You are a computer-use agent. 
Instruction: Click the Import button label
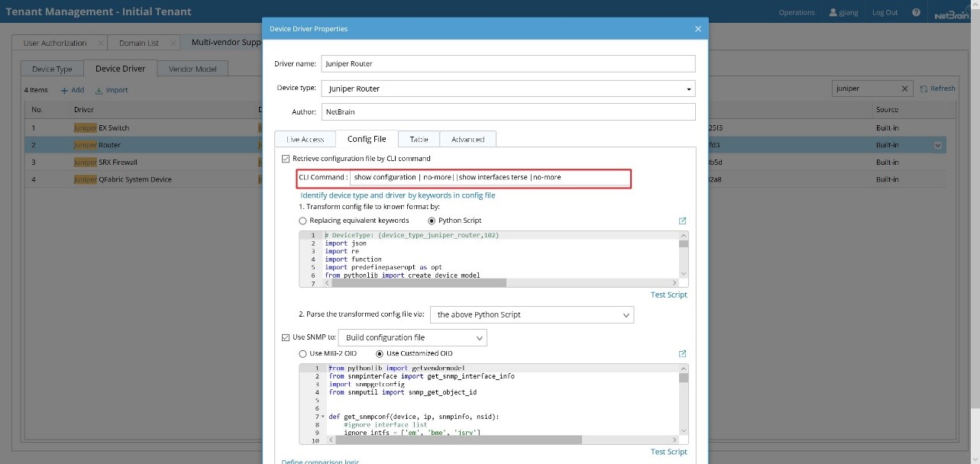click(x=117, y=90)
